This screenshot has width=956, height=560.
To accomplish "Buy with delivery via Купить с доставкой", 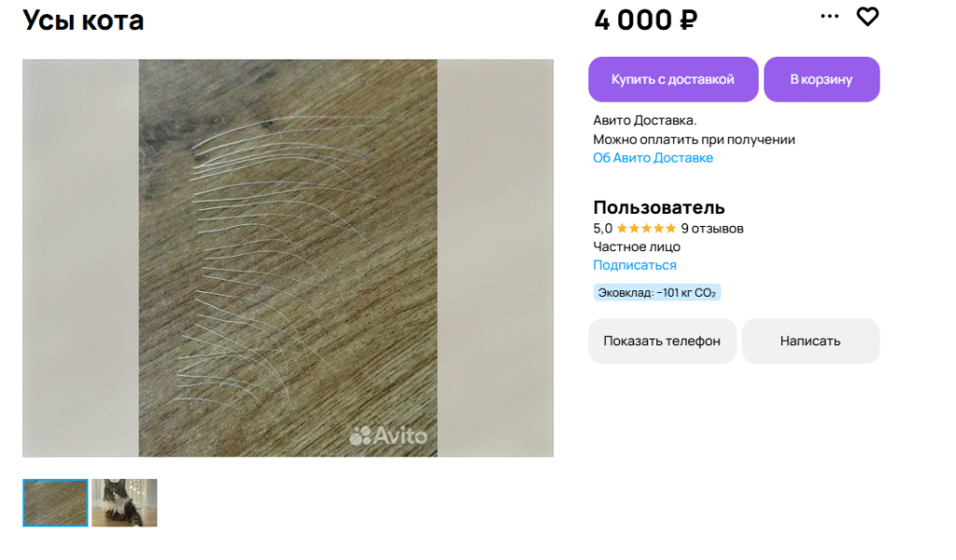I will pyautogui.click(x=673, y=79).
